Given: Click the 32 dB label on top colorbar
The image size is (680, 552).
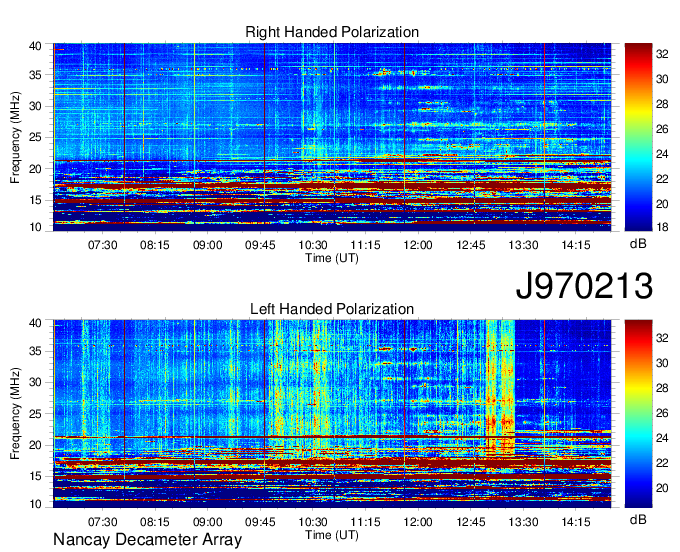Looking at the screenshot, I should pyautogui.click(x=662, y=54).
